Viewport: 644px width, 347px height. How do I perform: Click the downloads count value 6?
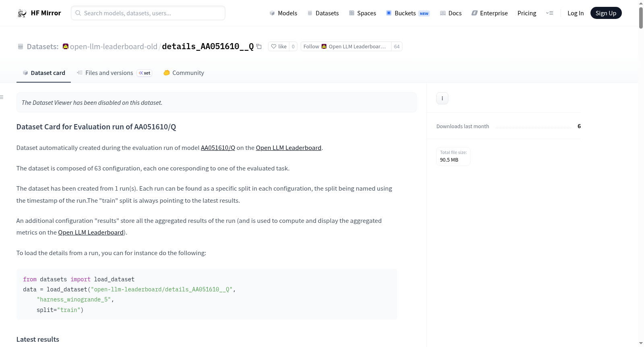point(579,127)
